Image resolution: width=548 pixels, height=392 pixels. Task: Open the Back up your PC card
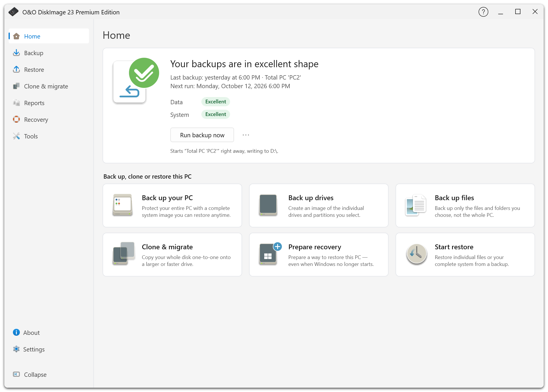click(x=172, y=206)
